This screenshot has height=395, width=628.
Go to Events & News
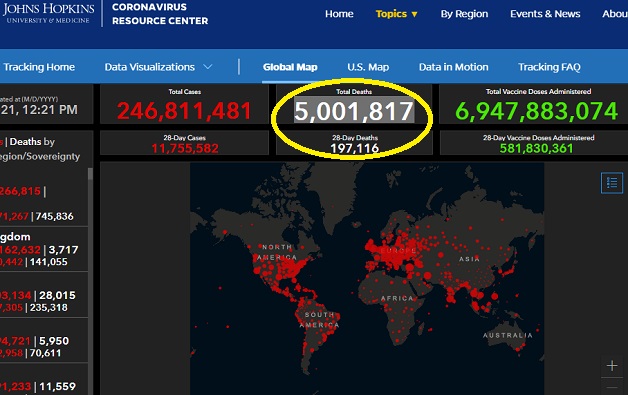point(545,14)
